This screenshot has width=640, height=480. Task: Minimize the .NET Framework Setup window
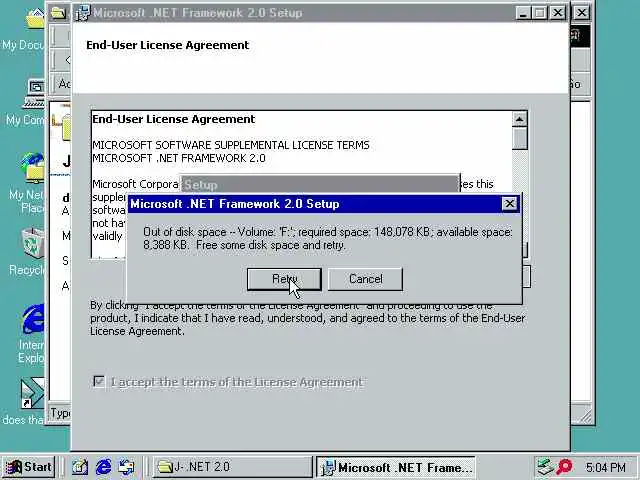tap(523, 13)
